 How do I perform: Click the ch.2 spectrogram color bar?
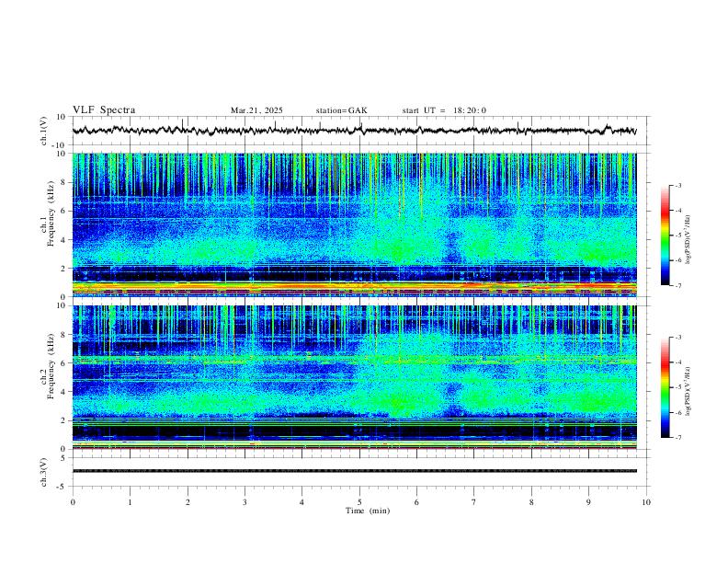click(665, 387)
